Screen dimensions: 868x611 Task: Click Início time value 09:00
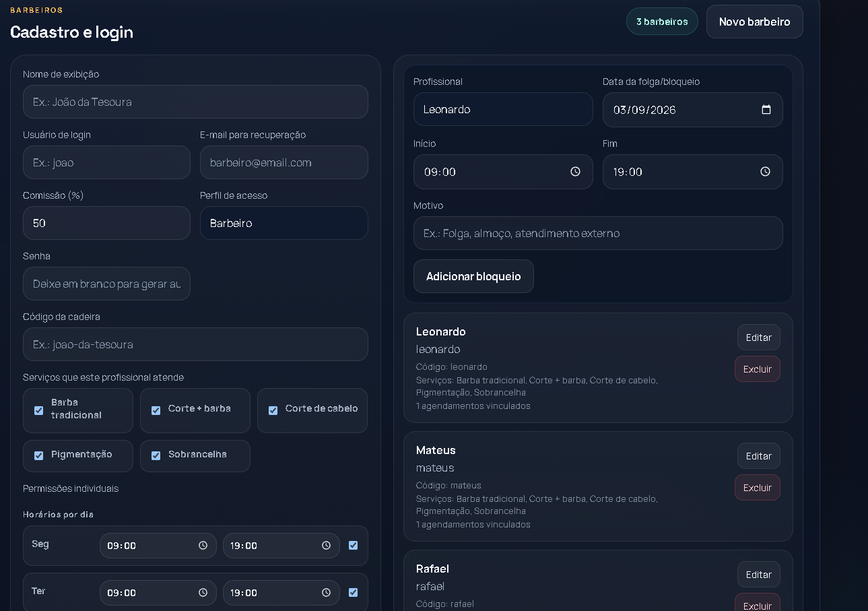click(440, 172)
